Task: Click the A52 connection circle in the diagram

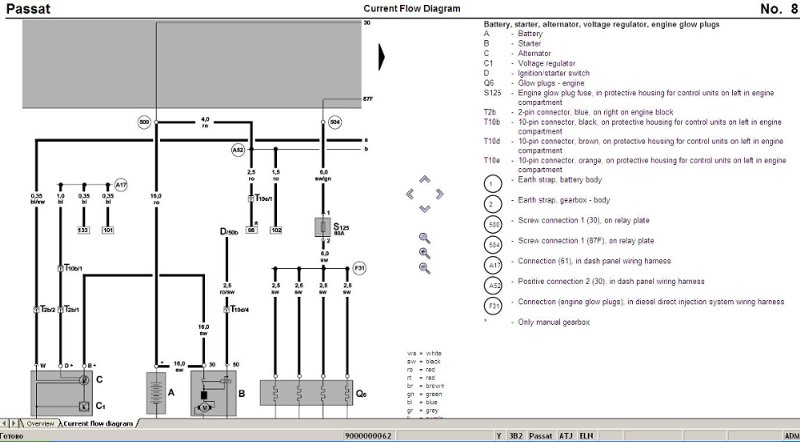Action: [238, 150]
